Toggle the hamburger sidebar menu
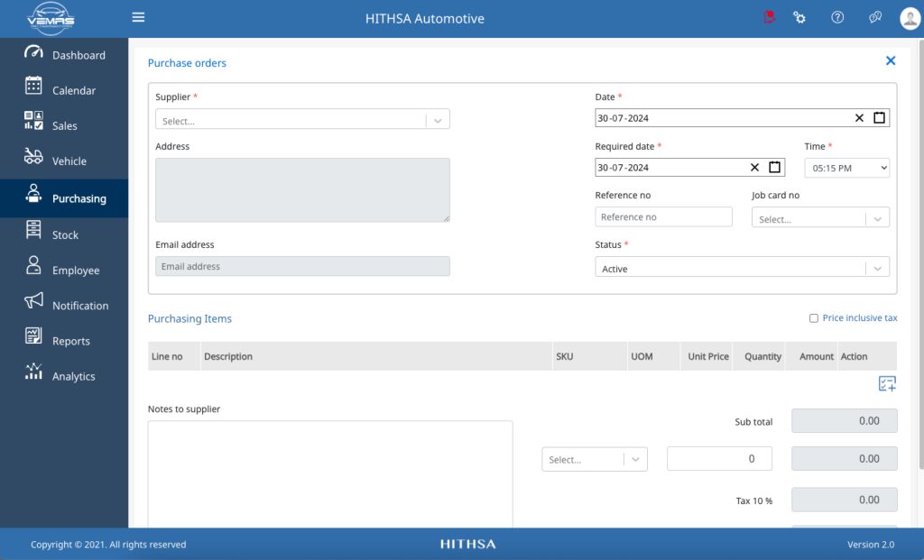 [138, 17]
